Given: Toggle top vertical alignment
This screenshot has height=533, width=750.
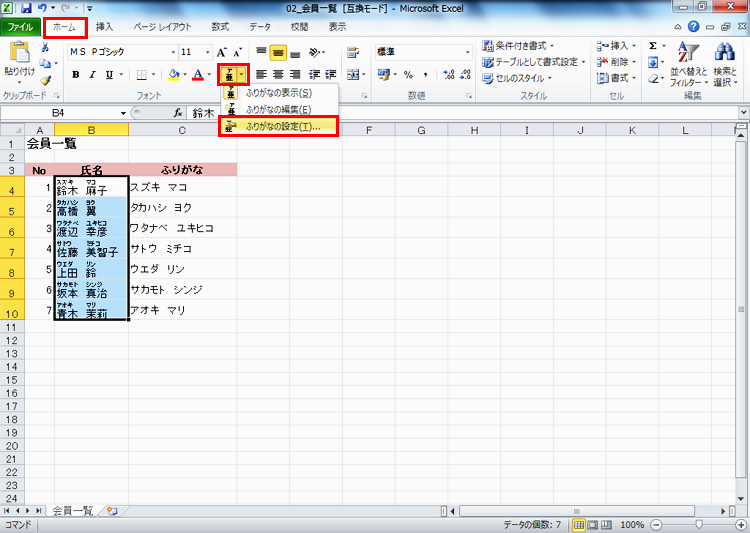Looking at the screenshot, I should [261, 52].
